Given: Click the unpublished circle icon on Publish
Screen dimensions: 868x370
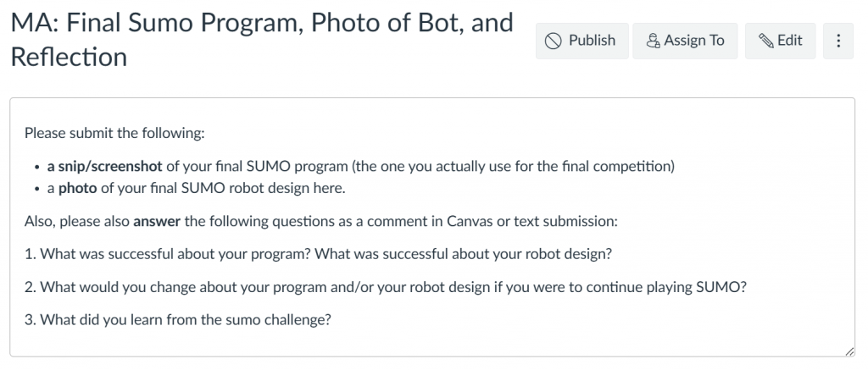Looking at the screenshot, I should point(553,41).
